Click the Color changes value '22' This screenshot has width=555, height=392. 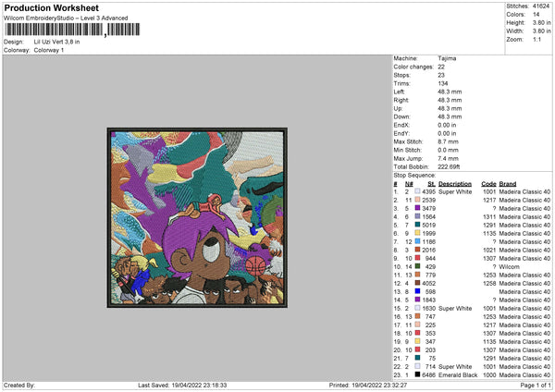441,67
